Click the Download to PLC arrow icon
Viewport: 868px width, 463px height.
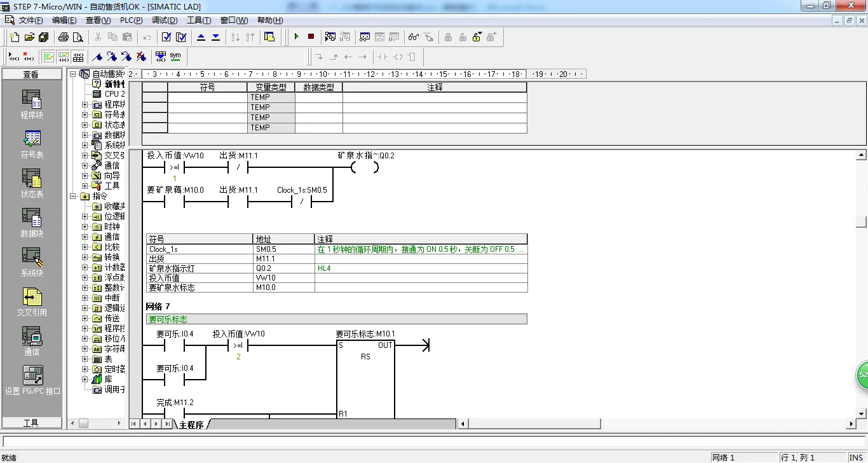click(x=216, y=37)
